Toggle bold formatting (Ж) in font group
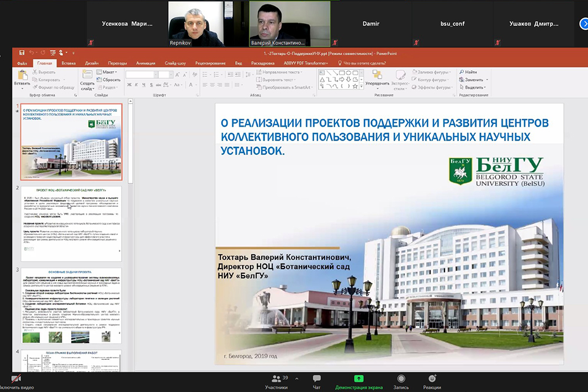The width and height of the screenshot is (588, 392). click(129, 84)
